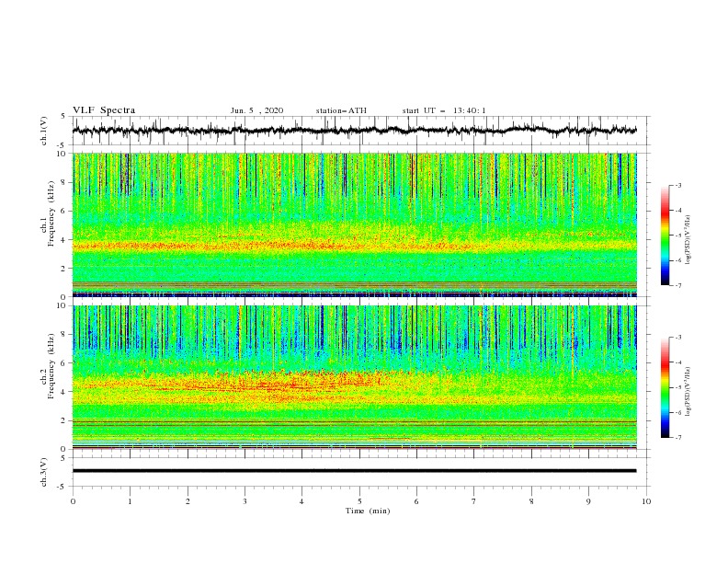Click time axis tick label "4"
728x563 pixels.
coord(301,501)
